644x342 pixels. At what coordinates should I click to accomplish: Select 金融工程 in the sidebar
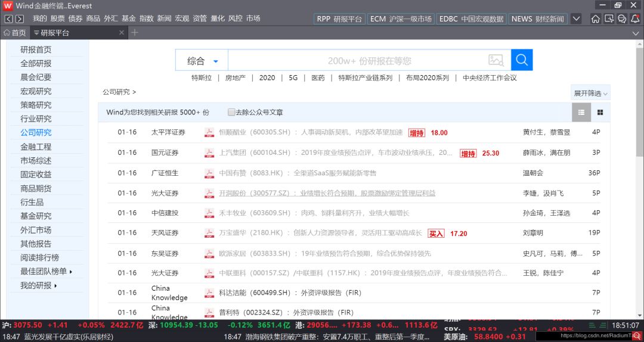pyautogui.click(x=36, y=147)
